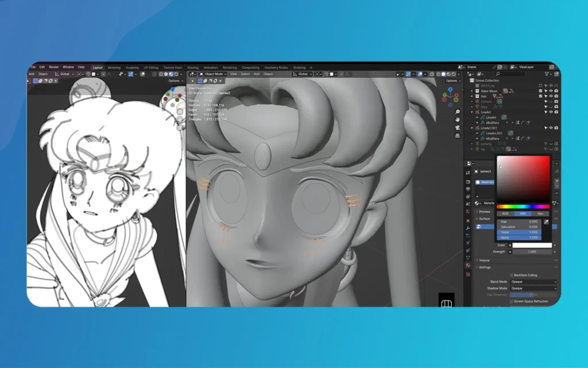Click the pan hand icon in viewport
Screen dimensions: 588x368
pyautogui.click(x=458, y=120)
